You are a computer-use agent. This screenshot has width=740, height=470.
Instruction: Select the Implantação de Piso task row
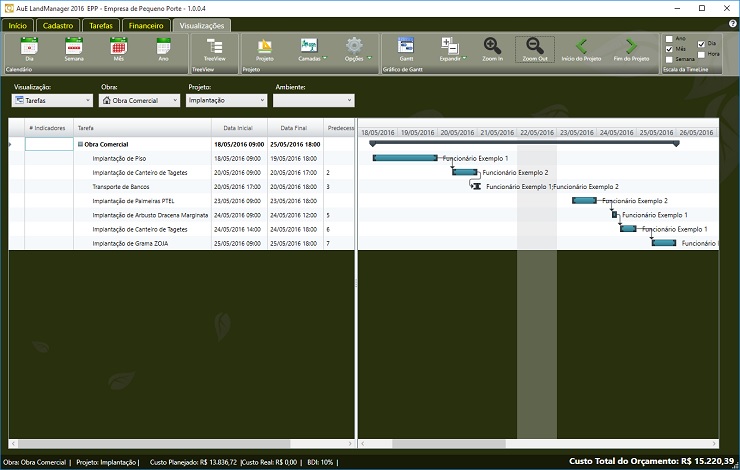[182, 159]
